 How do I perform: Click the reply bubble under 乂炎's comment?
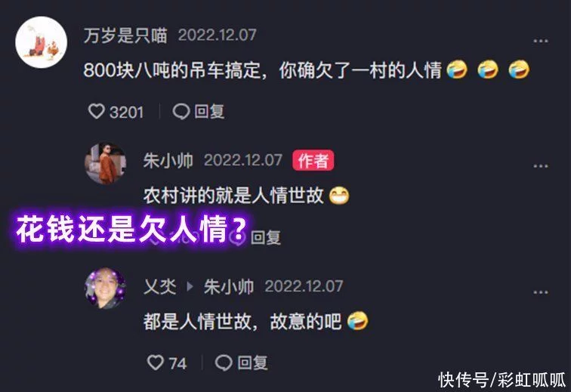tap(224, 363)
